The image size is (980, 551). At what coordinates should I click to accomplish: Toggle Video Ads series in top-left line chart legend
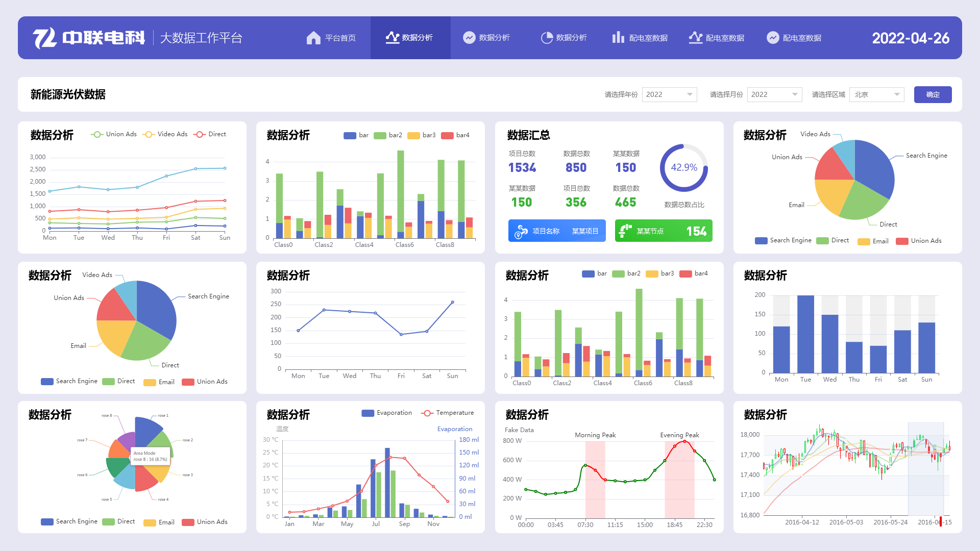165,134
